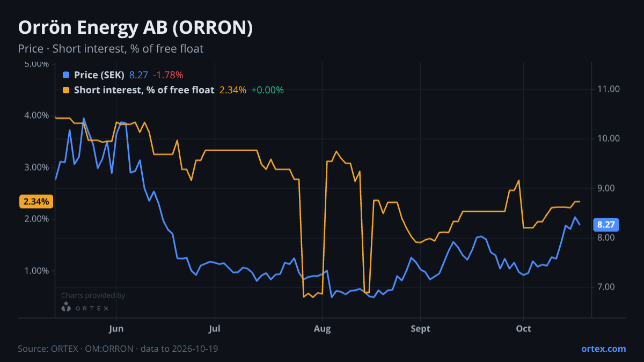This screenshot has width=644, height=362.
Task: Click the 10.00 right axis label
Action: click(609, 138)
